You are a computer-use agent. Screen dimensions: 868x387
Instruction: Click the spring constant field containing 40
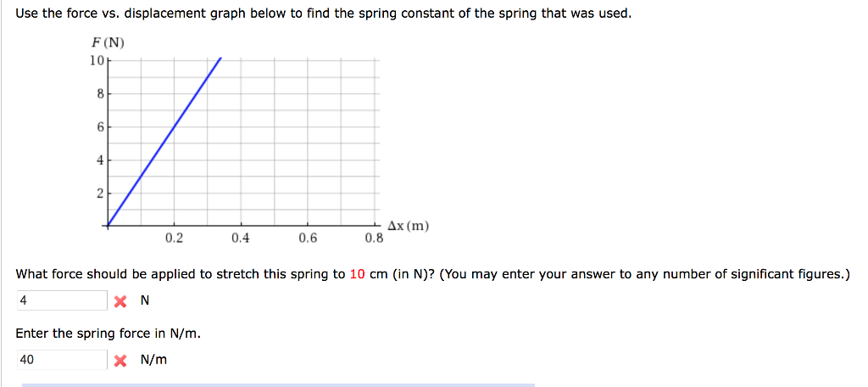(x=61, y=360)
